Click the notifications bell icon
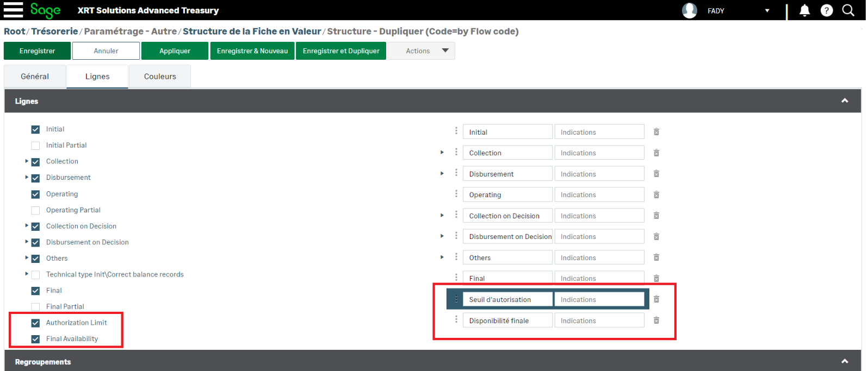The height and width of the screenshot is (371, 868). pos(804,10)
